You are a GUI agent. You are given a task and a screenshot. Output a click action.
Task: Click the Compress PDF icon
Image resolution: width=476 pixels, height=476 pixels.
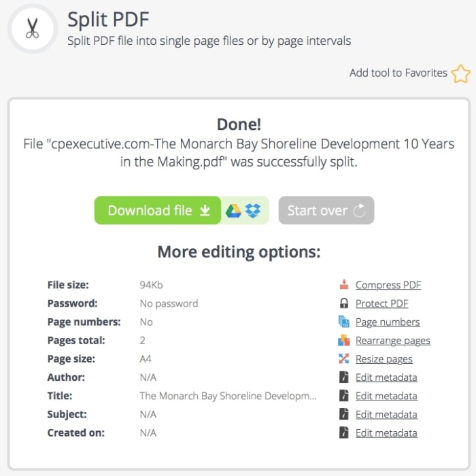coord(344,285)
